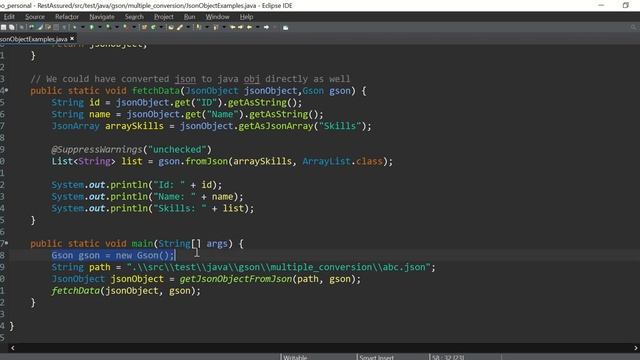Click the fetchData call inside main
The height and width of the screenshot is (360, 640).
(76, 291)
